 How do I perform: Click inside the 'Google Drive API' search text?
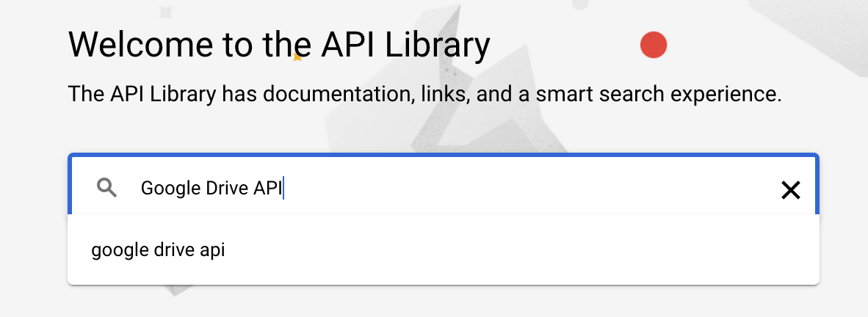tap(211, 189)
